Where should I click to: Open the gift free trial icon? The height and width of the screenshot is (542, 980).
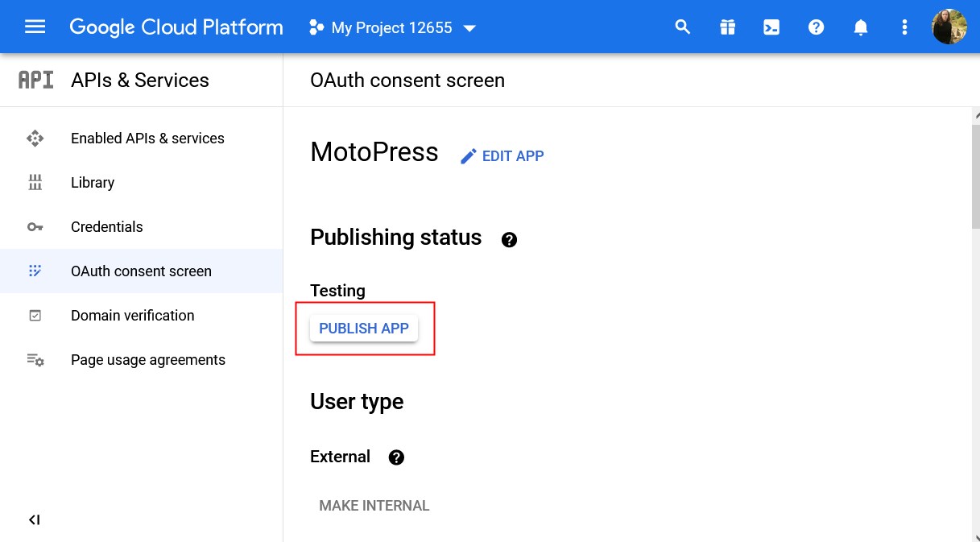tap(728, 27)
